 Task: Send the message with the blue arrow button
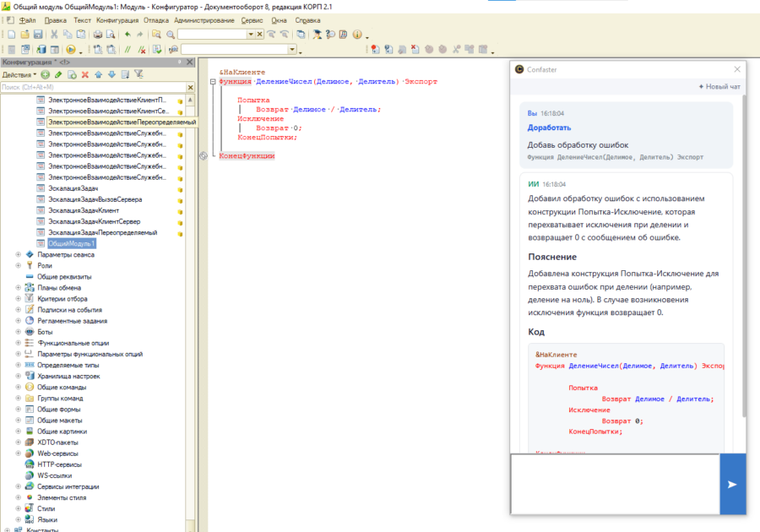(x=732, y=484)
